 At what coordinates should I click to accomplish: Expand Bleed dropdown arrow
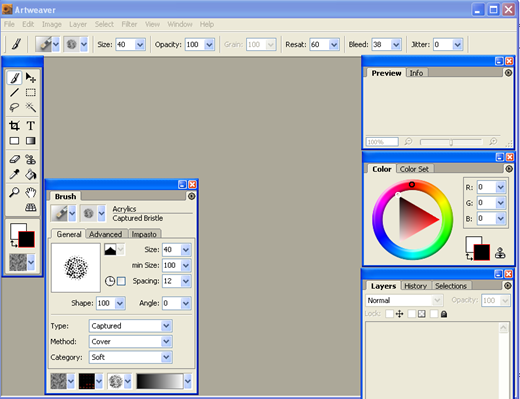pos(396,44)
